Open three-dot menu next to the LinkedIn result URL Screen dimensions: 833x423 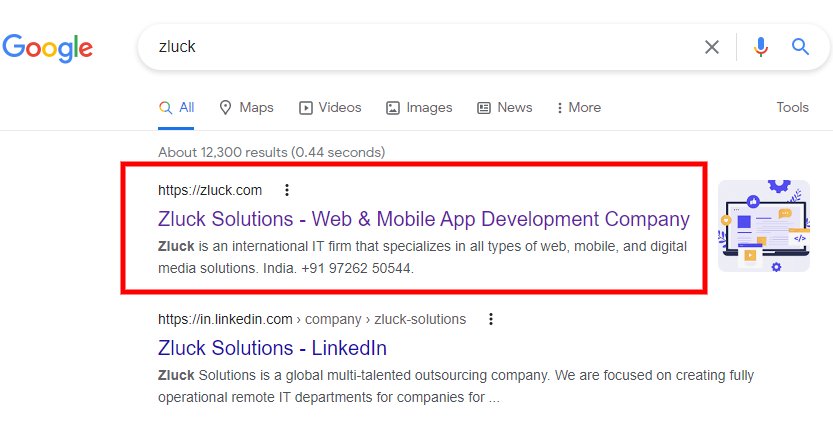pyautogui.click(x=491, y=319)
